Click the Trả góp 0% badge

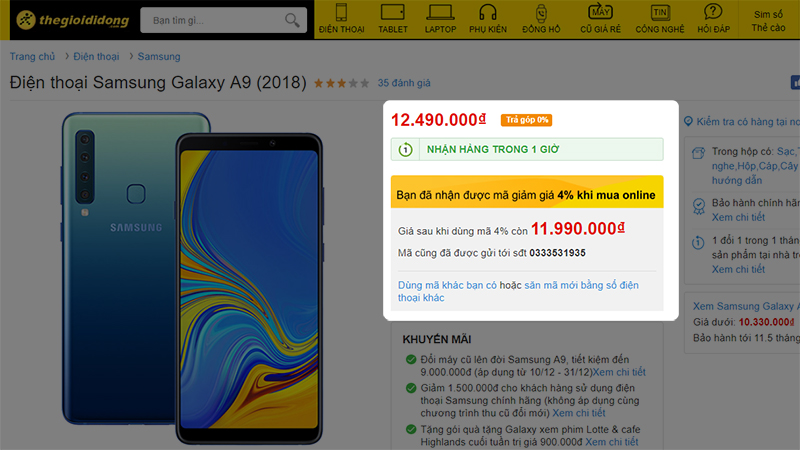click(x=527, y=120)
